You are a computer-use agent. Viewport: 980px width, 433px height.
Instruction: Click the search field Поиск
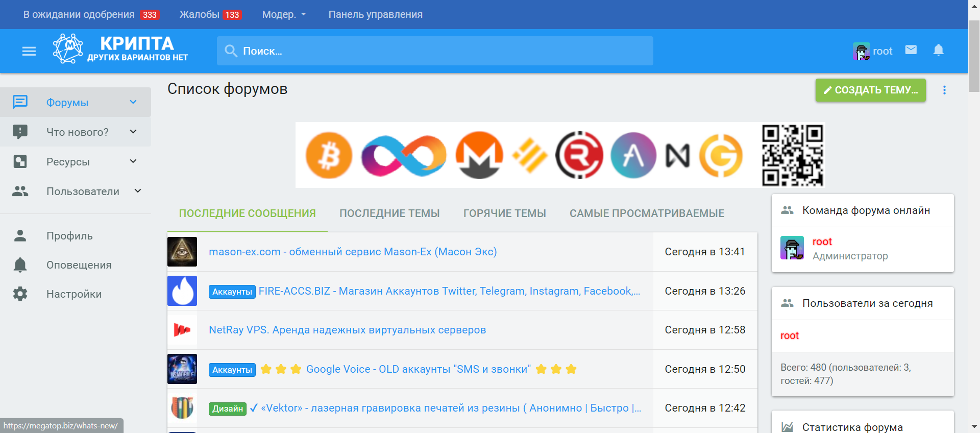coord(435,51)
